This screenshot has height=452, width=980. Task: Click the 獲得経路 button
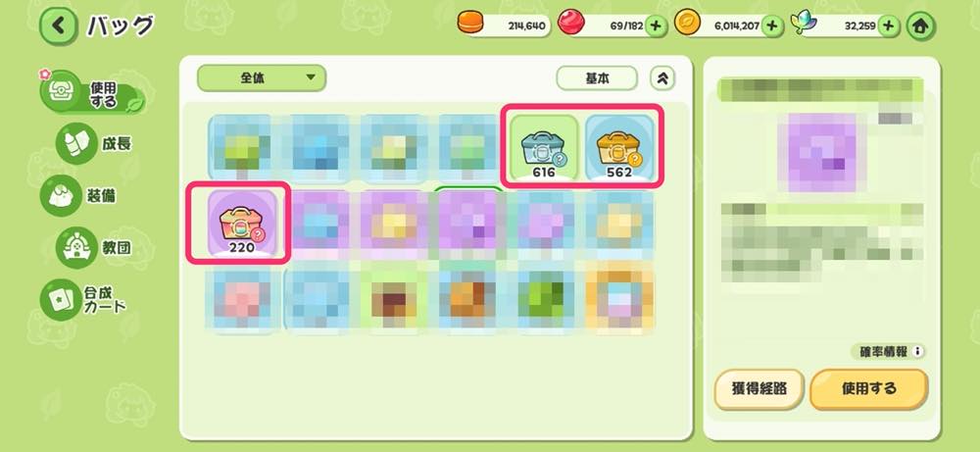[x=759, y=388]
